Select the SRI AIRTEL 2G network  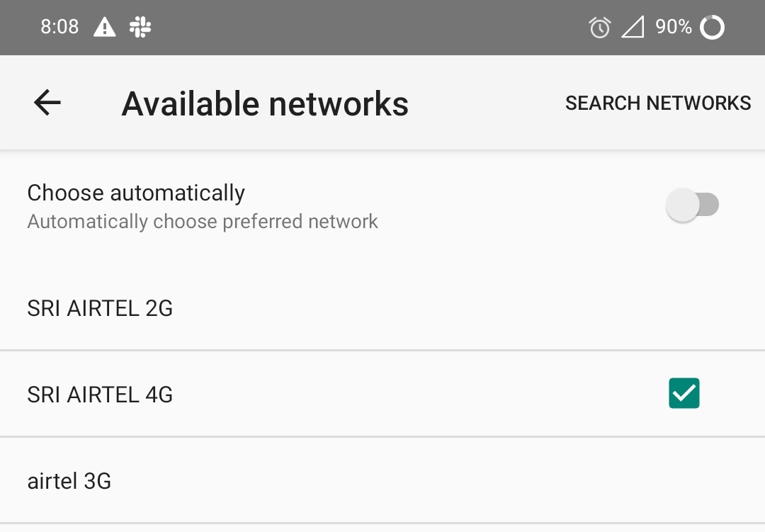(x=382, y=308)
